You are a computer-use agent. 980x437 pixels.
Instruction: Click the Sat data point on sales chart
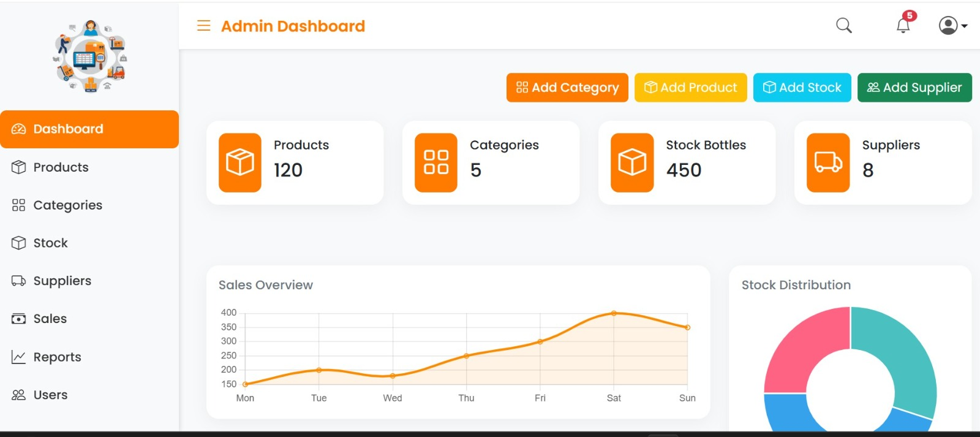point(614,313)
